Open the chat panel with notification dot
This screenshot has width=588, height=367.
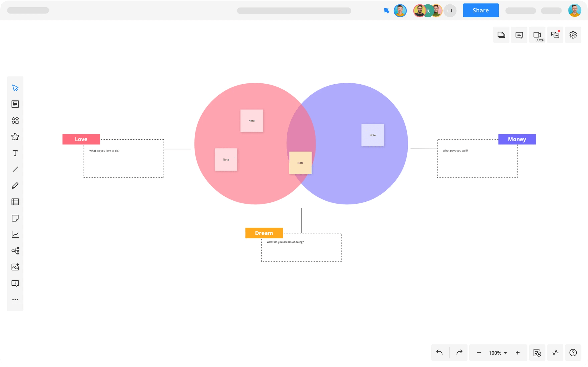(x=555, y=35)
